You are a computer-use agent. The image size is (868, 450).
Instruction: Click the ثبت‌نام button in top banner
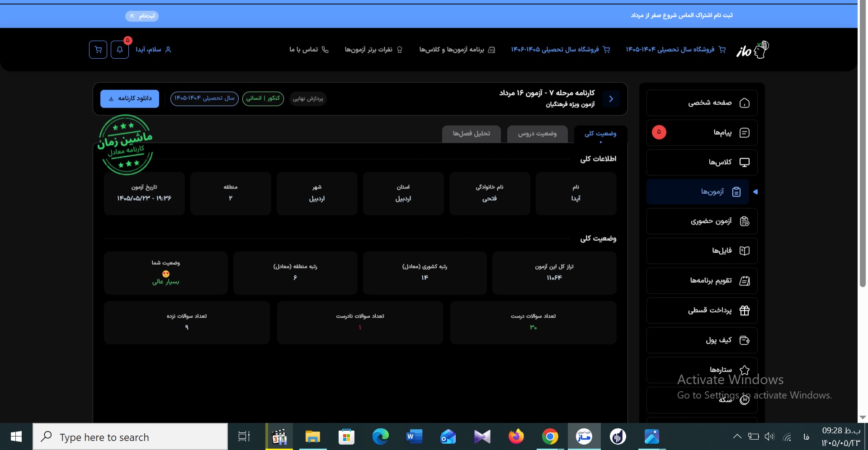pyautogui.click(x=142, y=16)
